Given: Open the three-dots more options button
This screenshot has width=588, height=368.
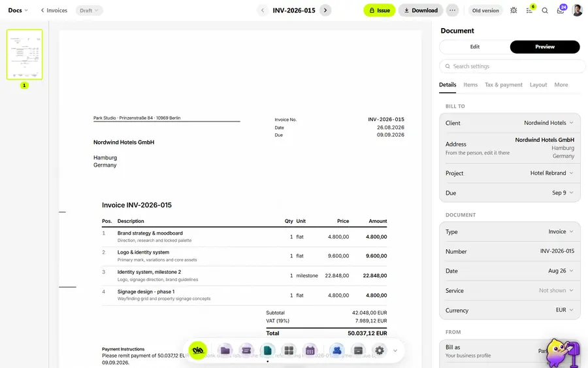Looking at the screenshot, I should pos(452,10).
